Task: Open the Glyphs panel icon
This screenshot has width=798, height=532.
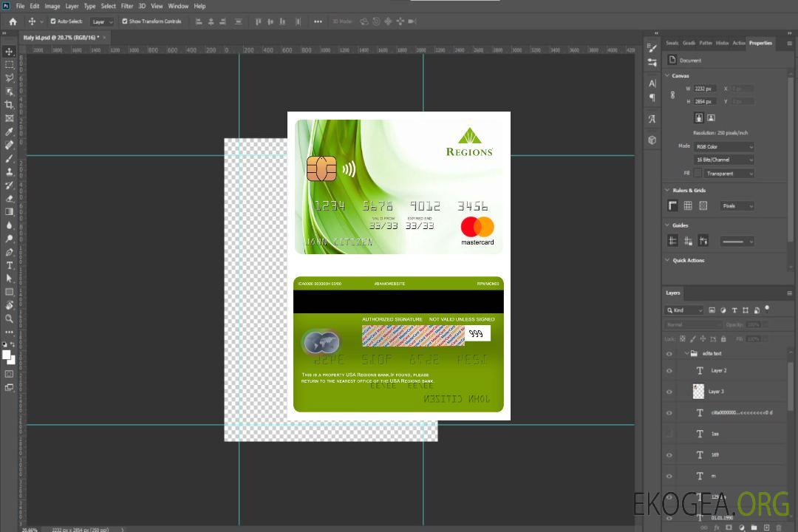Action: tap(652, 119)
